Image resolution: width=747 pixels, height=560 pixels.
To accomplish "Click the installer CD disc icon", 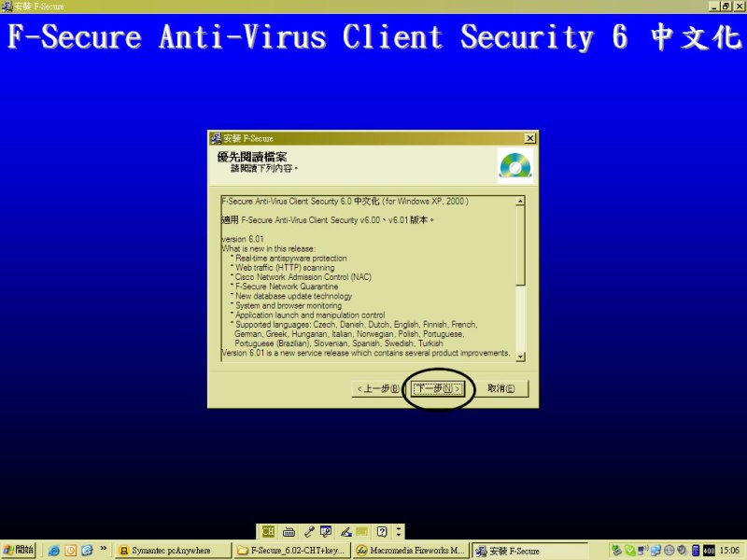I will 515,165.
